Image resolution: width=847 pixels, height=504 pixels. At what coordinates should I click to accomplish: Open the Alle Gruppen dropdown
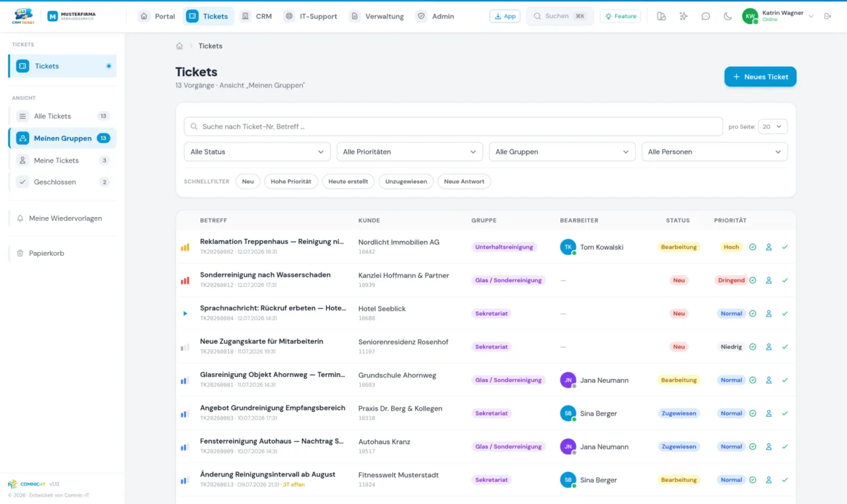coord(562,151)
